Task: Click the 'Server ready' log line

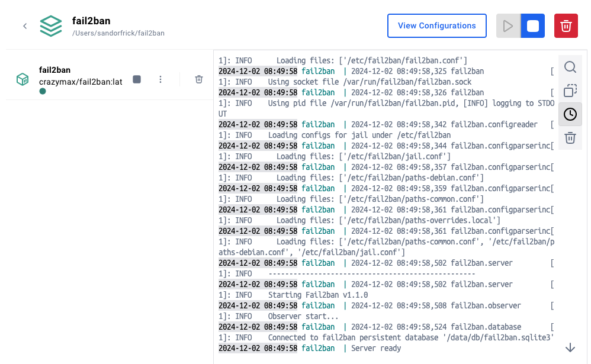Action: pos(376,348)
